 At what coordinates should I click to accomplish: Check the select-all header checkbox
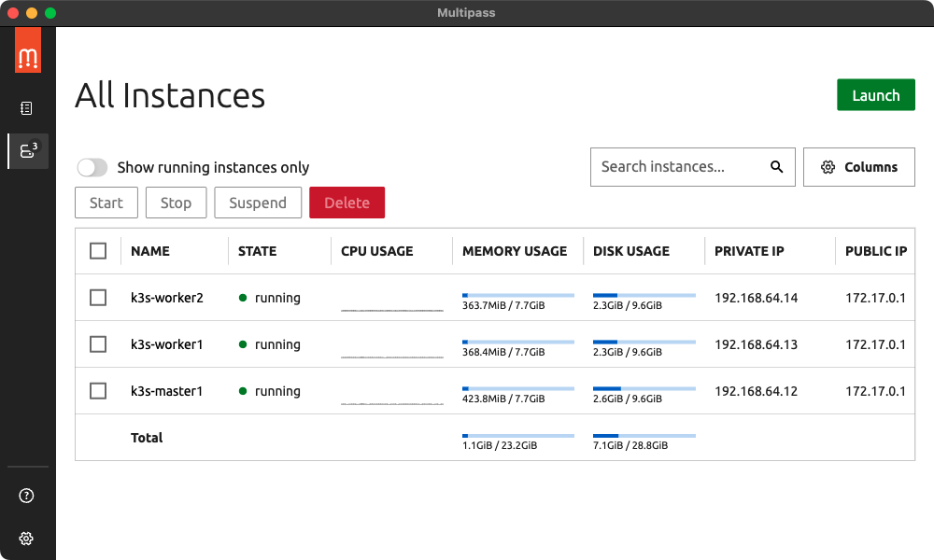point(98,250)
